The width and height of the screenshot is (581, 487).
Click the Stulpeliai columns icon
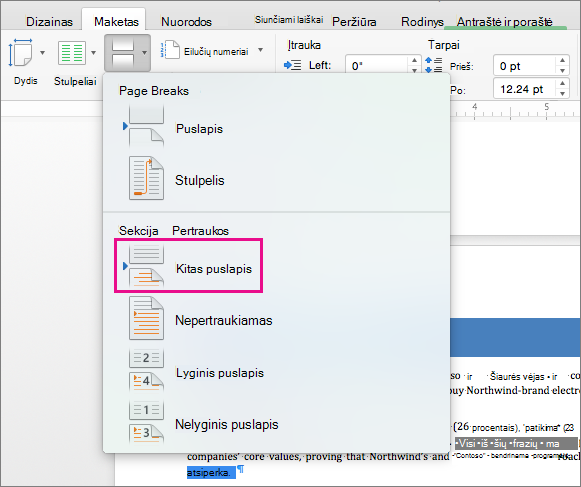coord(72,53)
